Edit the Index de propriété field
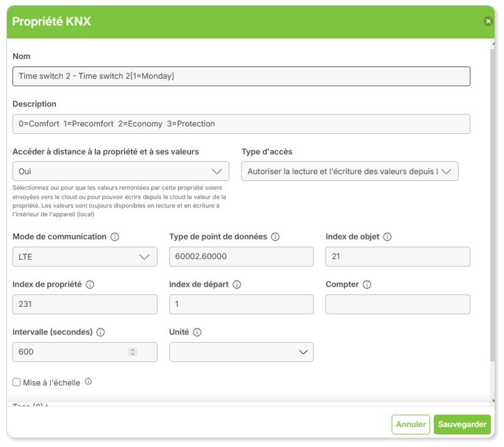 [85, 304]
